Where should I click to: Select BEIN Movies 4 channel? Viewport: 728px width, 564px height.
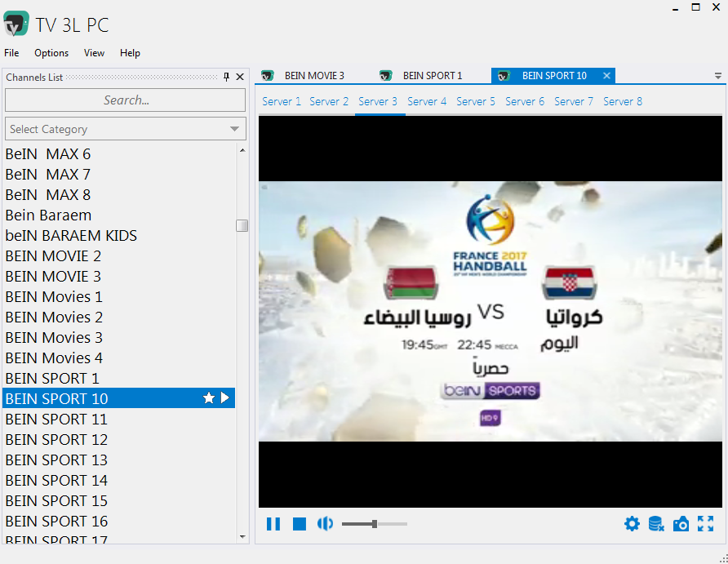point(119,357)
